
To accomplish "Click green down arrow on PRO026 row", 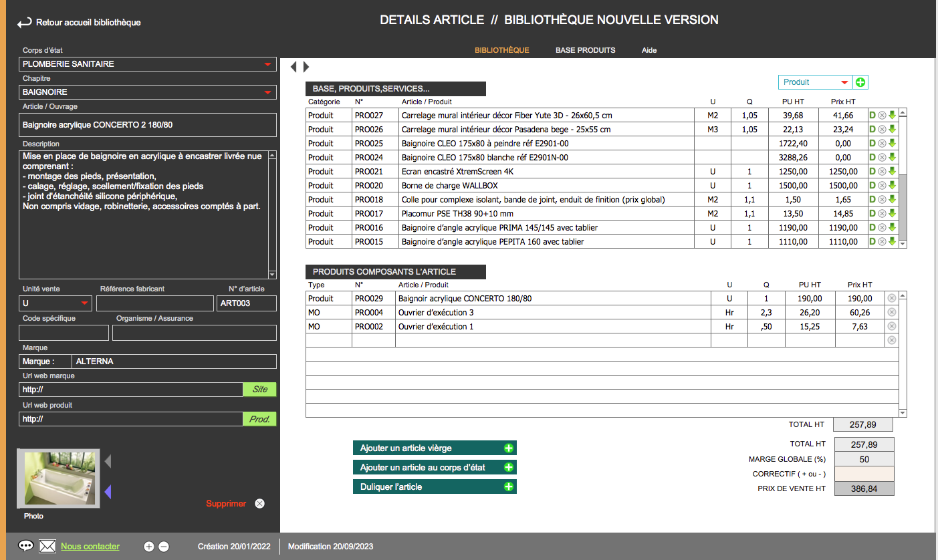I will click(891, 129).
